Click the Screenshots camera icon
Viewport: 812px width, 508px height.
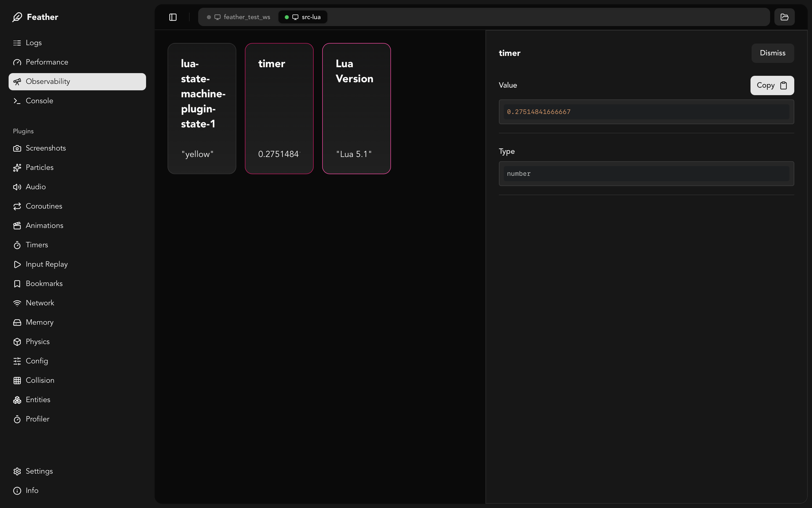17,148
